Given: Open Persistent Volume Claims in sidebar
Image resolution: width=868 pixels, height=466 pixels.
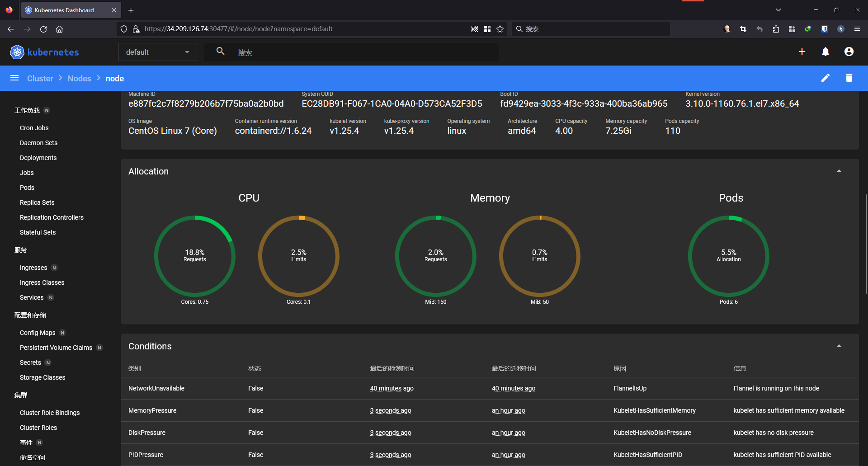Looking at the screenshot, I should click(56, 348).
